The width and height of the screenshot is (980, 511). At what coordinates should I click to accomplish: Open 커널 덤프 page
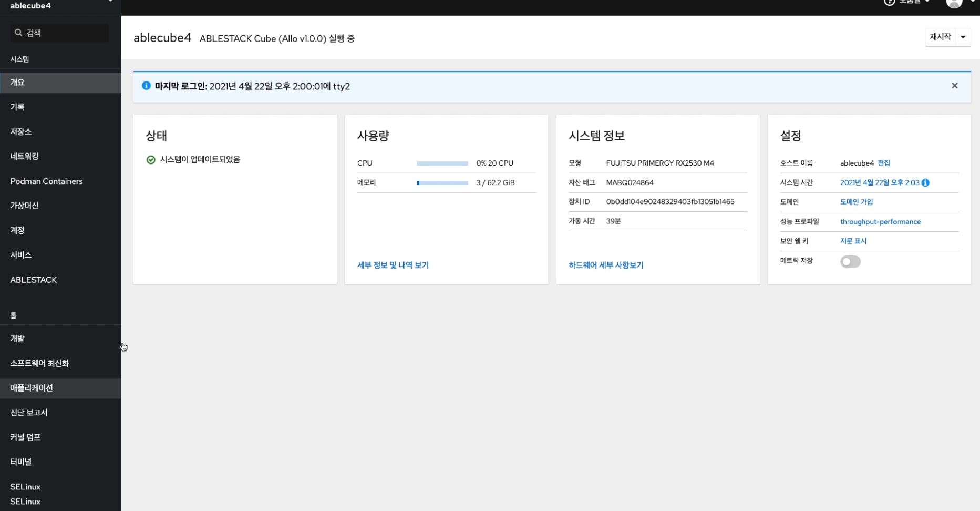[x=60, y=437]
